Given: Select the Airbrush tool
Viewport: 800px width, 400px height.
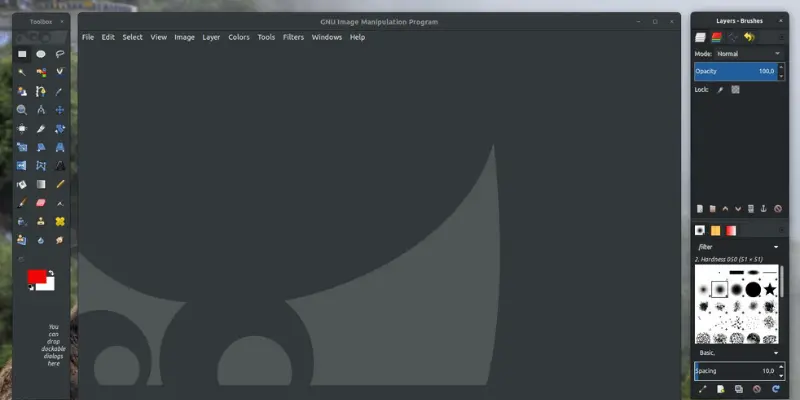Looking at the screenshot, I should (x=60, y=203).
